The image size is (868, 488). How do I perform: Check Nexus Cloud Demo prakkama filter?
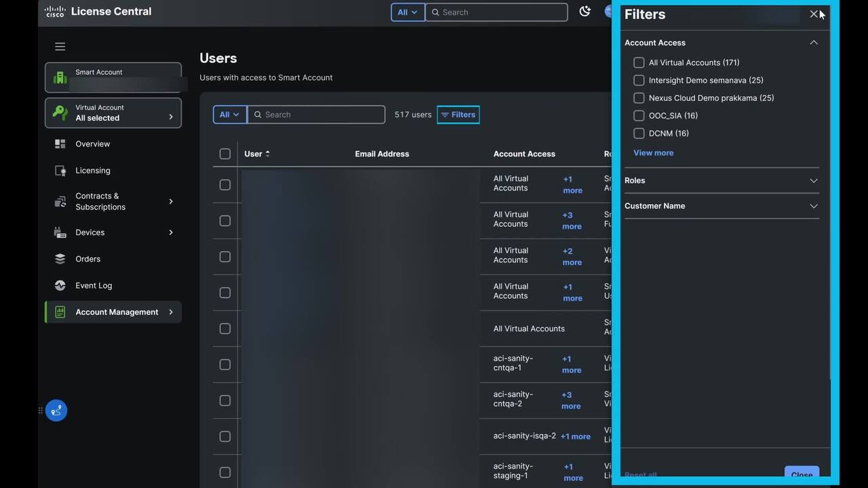click(x=639, y=98)
